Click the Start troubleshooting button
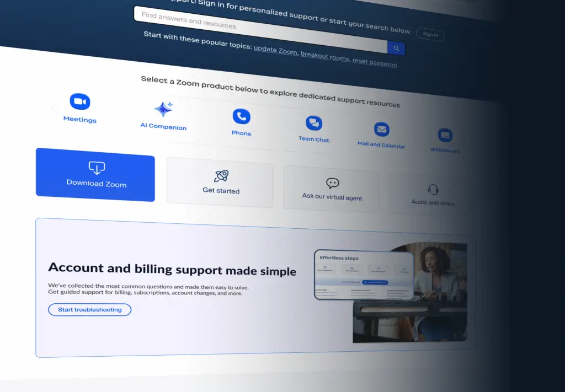This screenshot has width=565, height=392. click(x=90, y=309)
